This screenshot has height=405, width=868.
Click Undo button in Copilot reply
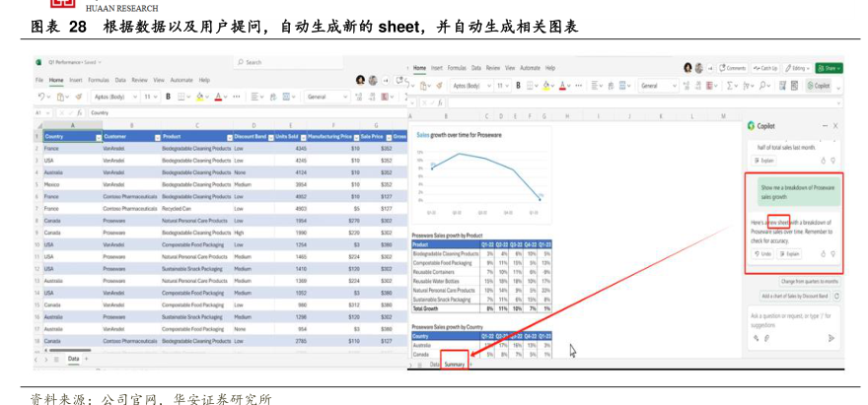pyautogui.click(x=762, y=254)
